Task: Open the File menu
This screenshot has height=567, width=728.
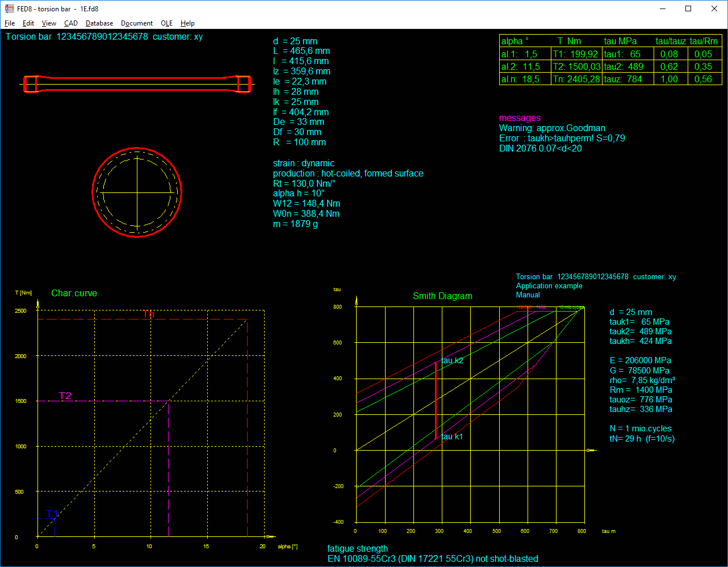Action: [10, 23]
